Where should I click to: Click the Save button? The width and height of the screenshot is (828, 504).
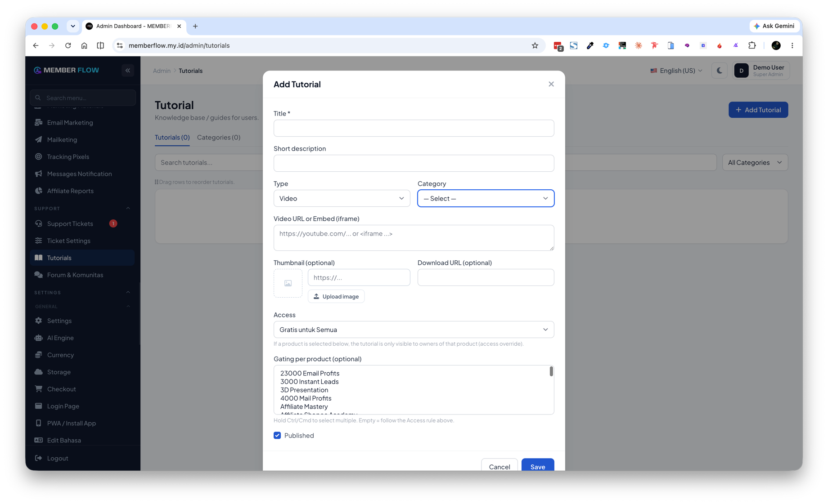pyautogui.click(x=538, y=466)
